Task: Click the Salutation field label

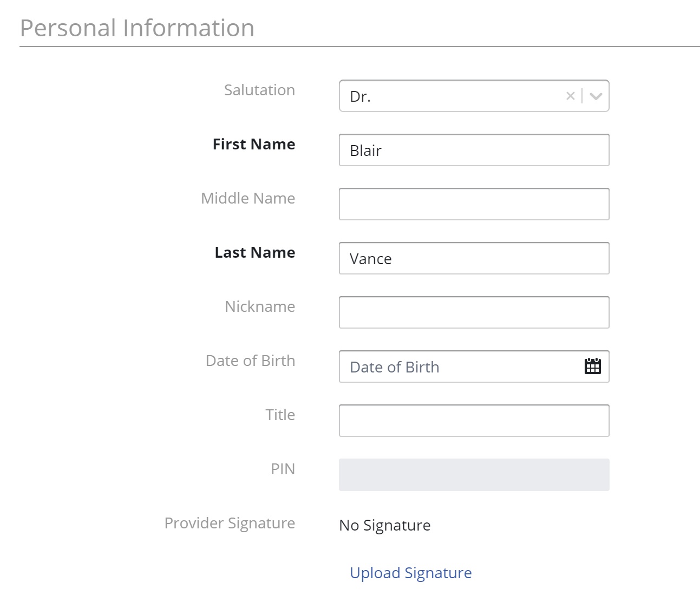Action: click(259, 90)
